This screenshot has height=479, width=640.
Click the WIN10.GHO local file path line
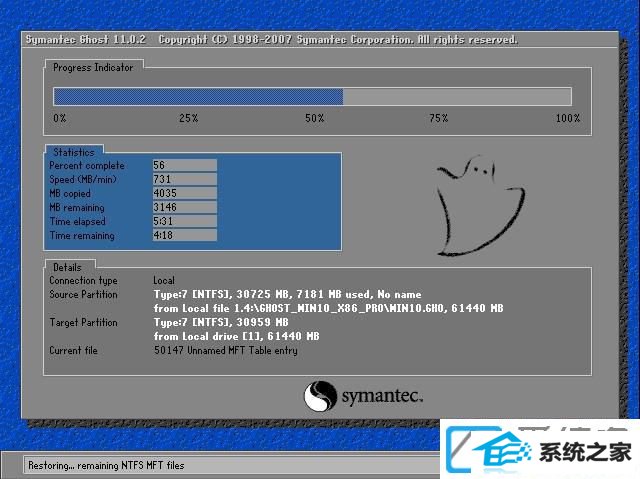(329, 308)
